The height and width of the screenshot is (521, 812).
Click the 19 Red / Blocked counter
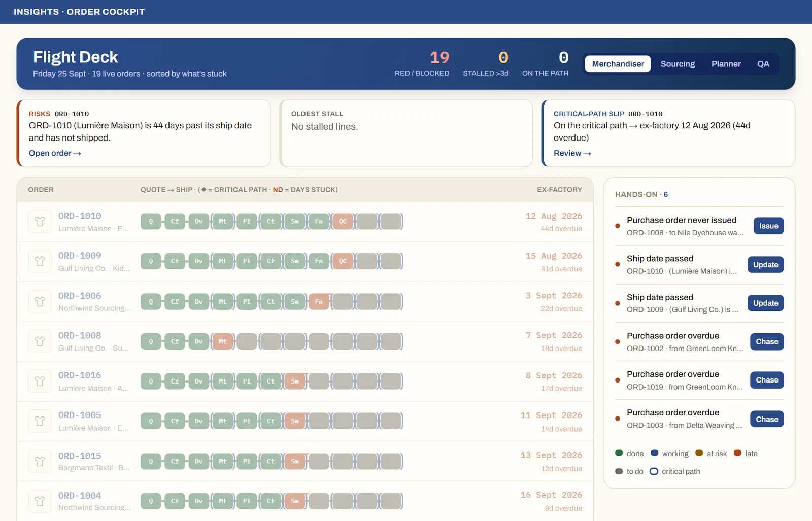click(422, 64)
